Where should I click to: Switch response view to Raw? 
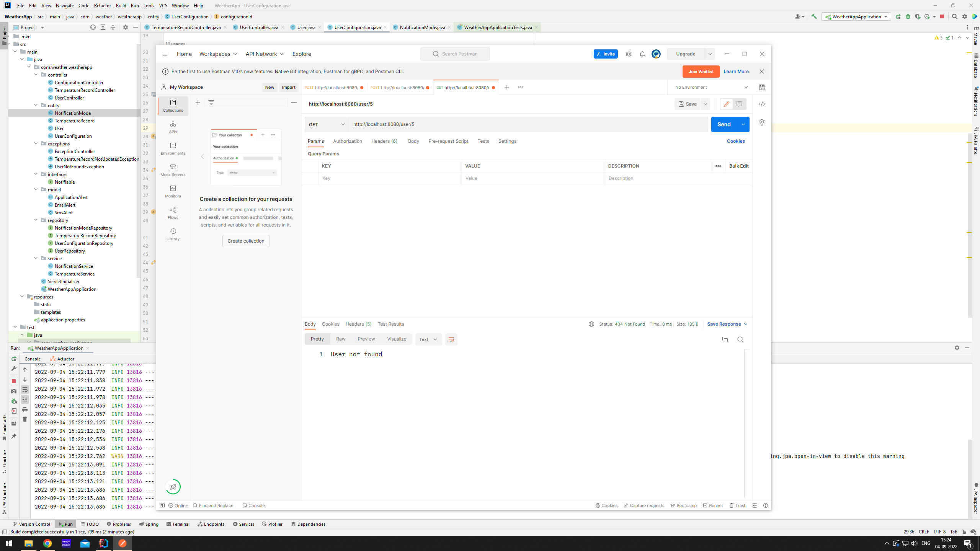click(x=341, y=339)
